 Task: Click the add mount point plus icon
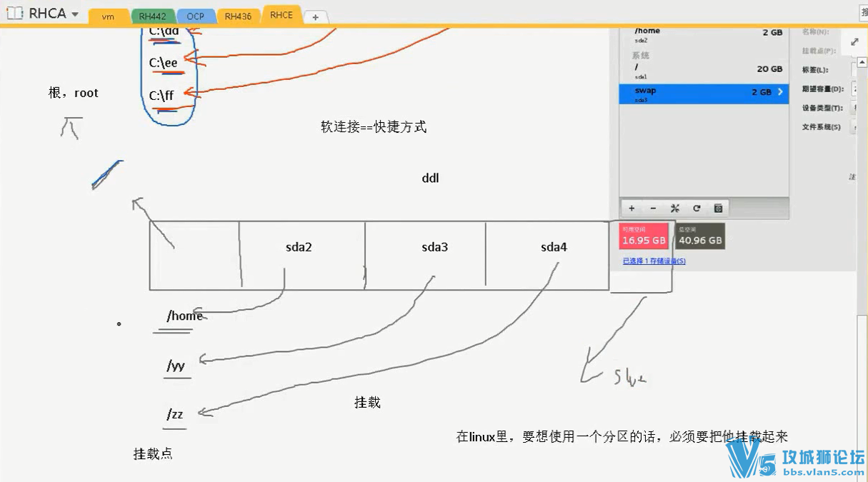click(632, 209)
